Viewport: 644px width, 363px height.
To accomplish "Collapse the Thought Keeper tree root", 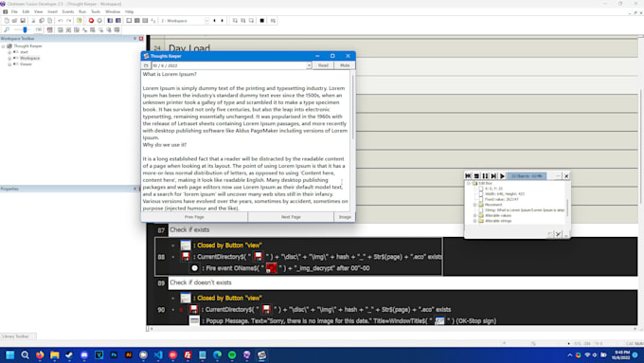I will point(3,46).
